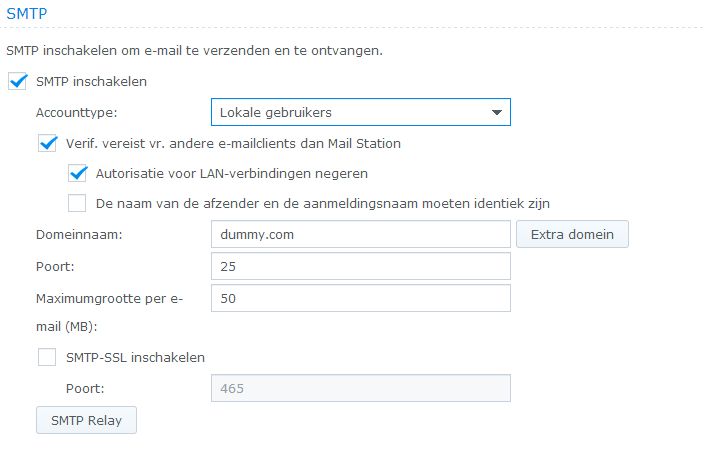This screenshot has width=704, height=469.
Task: Click the Poort label beside the 25 field
Action: tap(55, 267)
